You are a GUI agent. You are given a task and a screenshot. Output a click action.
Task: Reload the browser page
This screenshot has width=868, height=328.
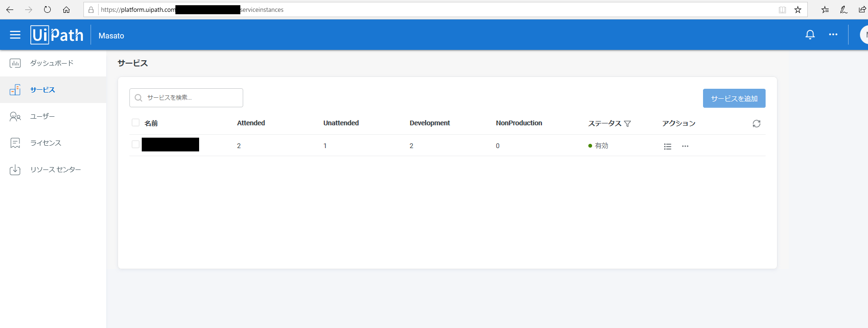(x=47, y=9)
